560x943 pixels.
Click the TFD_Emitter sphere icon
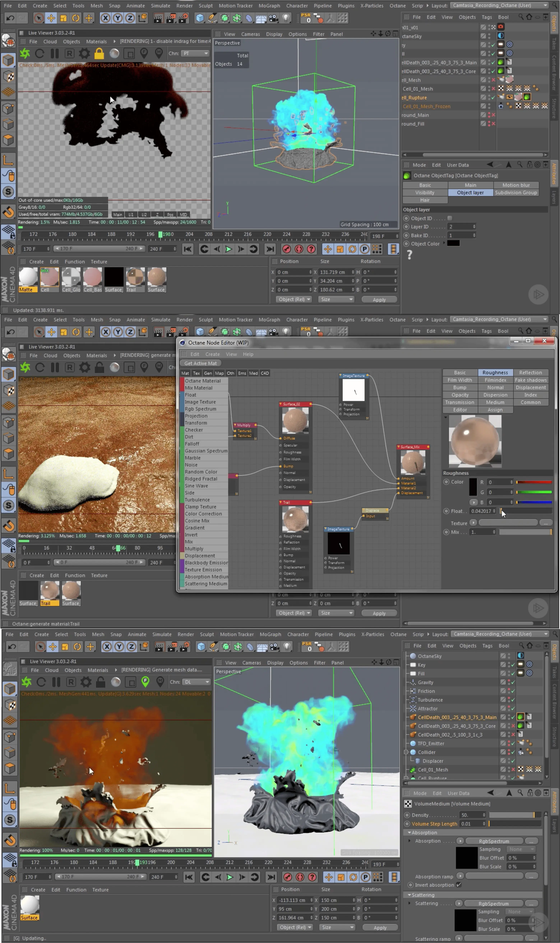tap(413, 743)
